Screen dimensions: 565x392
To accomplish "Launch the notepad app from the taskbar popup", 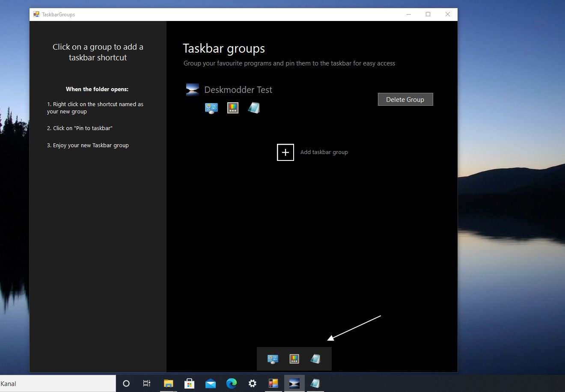I will [x=315, y=359].
